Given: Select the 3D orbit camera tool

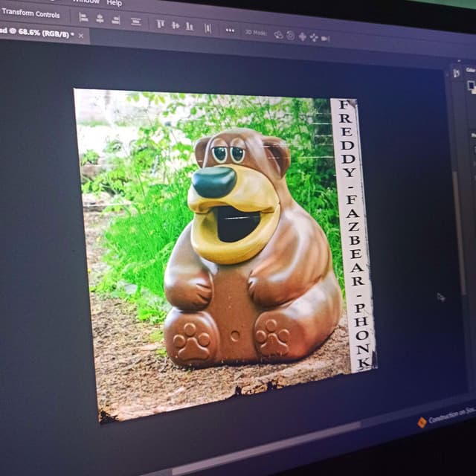Looking at the screenshot, I should click(278, 35).
